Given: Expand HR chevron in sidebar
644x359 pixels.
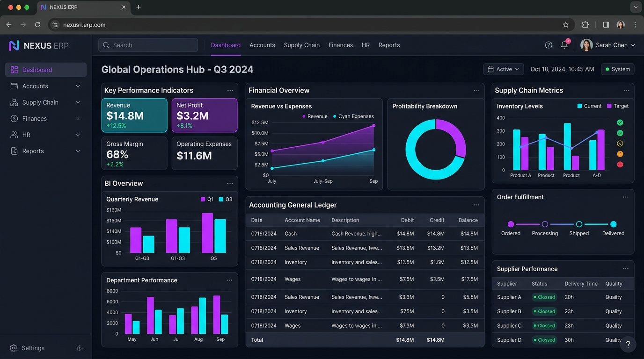Looking at the screenshot, I should coord(78,135).
